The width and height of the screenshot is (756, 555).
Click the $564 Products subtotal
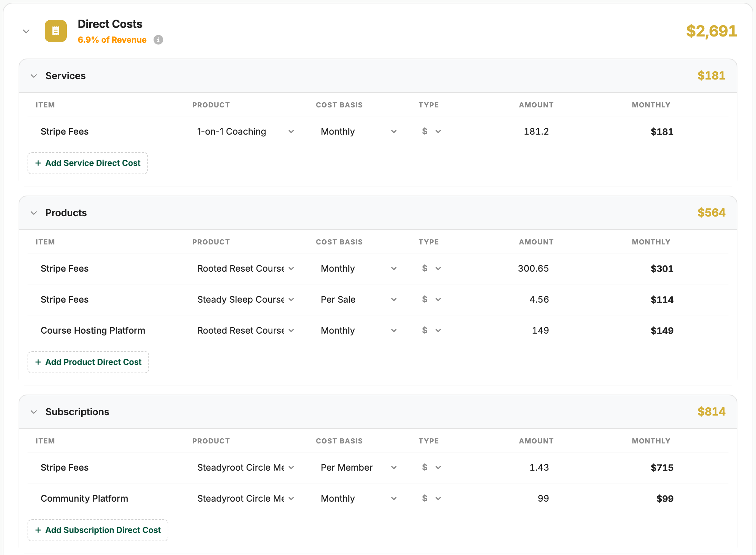711,213
